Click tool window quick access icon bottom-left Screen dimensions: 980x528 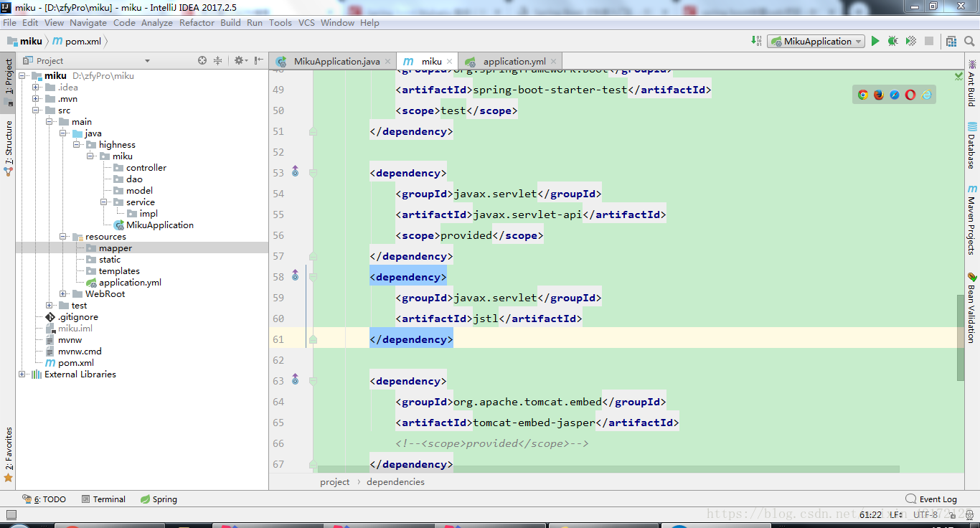[x=10, y=514]
